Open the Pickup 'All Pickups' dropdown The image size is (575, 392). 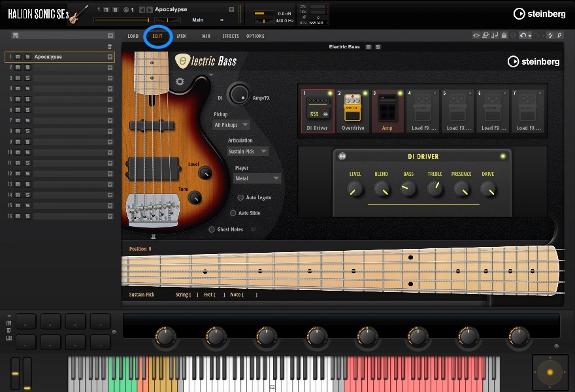click(x=231, y=125)
